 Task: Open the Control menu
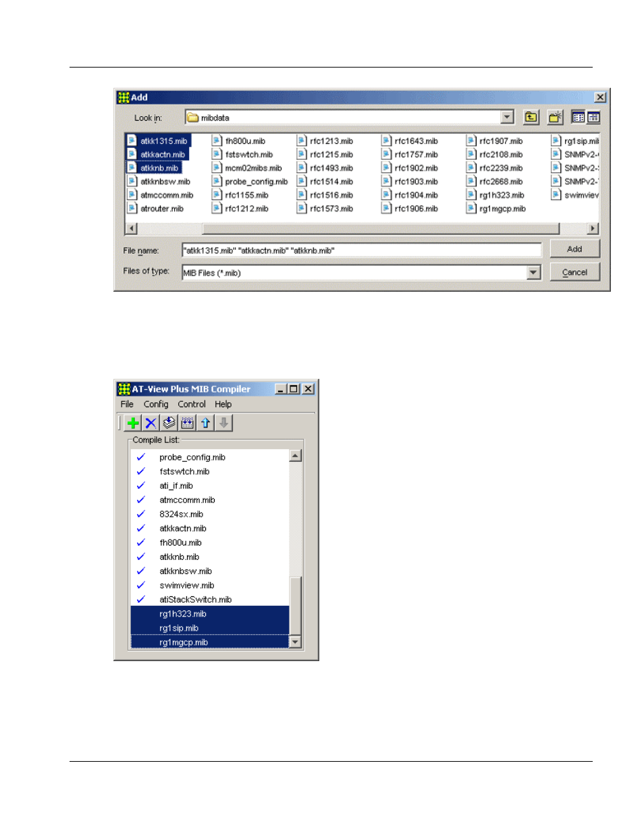point(192,404)
